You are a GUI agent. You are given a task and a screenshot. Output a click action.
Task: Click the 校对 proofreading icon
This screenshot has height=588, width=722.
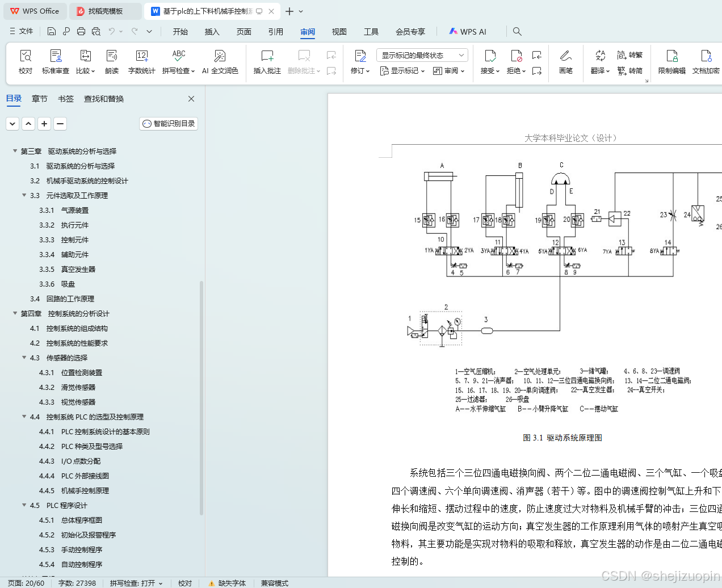point(26,61)
